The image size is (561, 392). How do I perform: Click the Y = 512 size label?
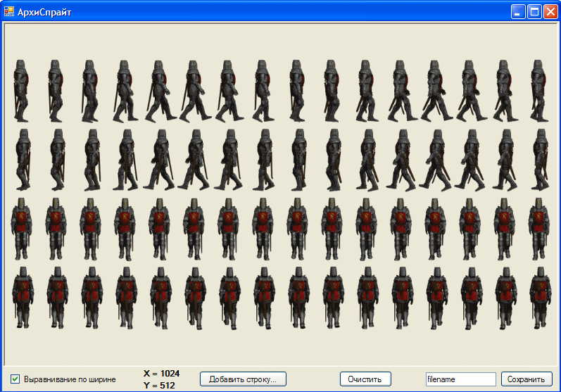pyautogui.click(x=159, y=385)
